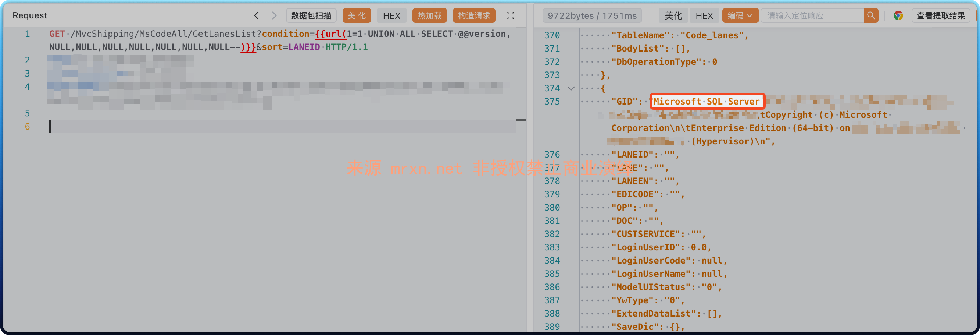Click "ExtendDataList" key on line 388
Image resolution: width=980 pixels, height=335 pixels.
coord(654,314)
